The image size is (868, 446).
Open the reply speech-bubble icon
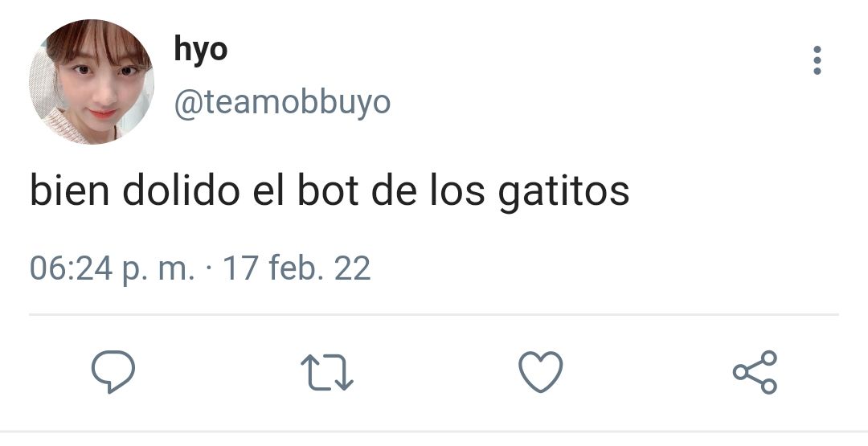click(113, 371)
